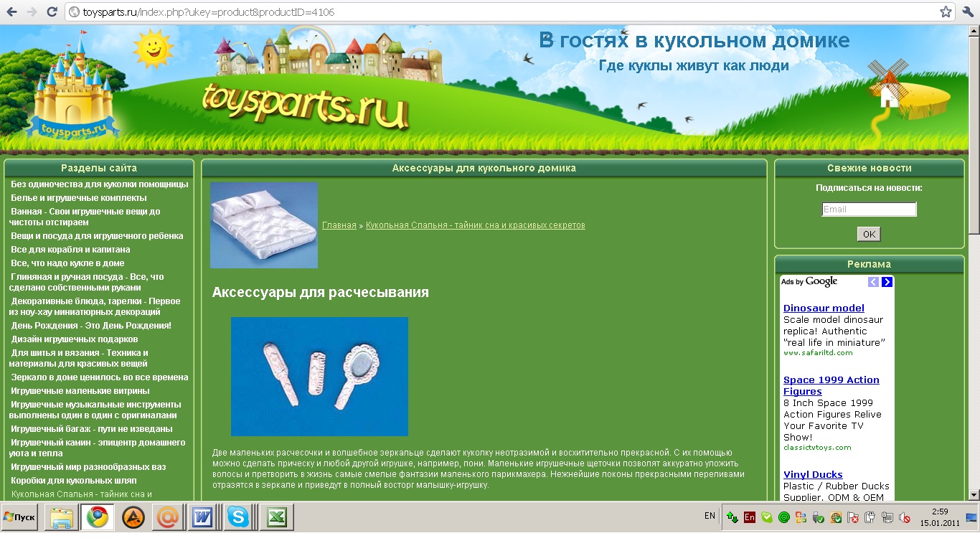This screenshot has height=551, width=980.
Task: Switch to the Chrome taskbar button
Action: point(98,517)
